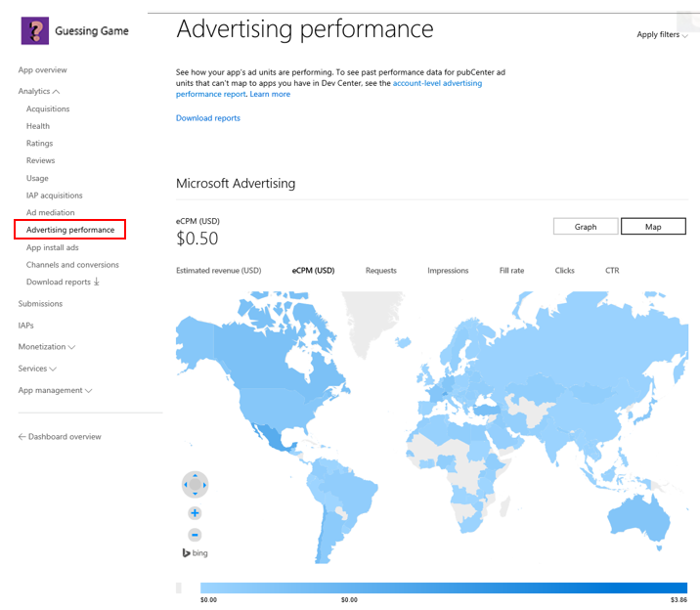Open App install ads page
This screenshot has width=700, height=610.
pos(52,247)
